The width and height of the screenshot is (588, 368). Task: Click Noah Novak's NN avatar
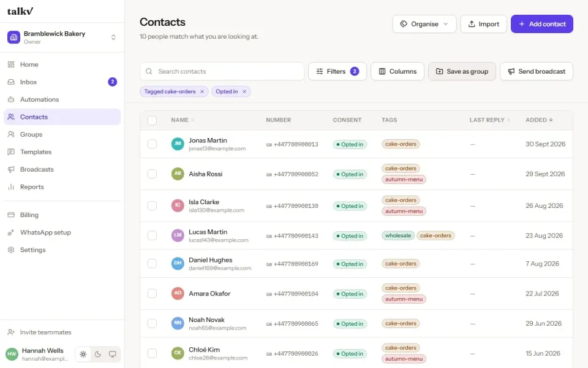(x=178, y=323)
